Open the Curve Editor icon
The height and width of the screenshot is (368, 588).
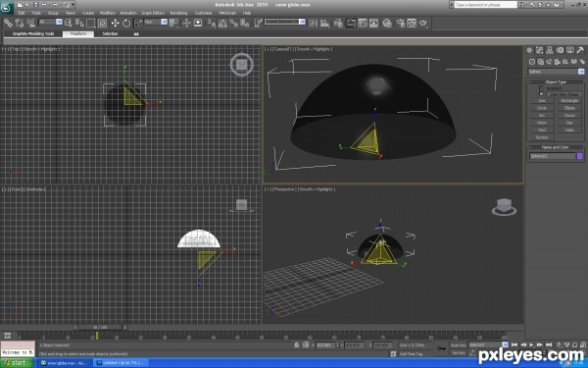pos(363,24)
